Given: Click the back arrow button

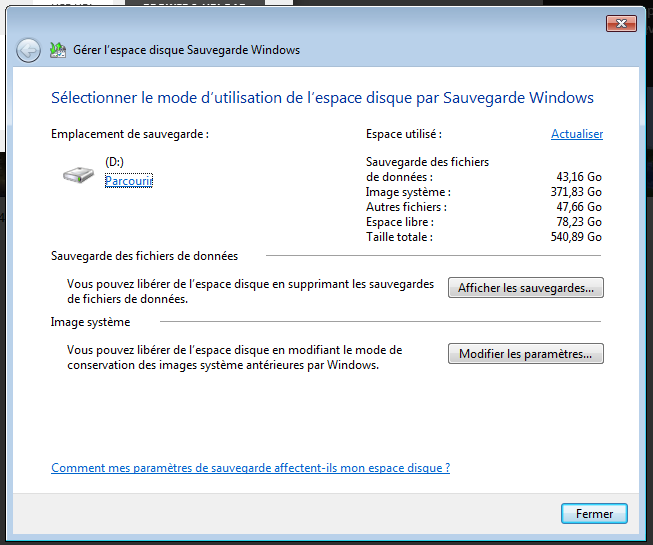Looking at the screenshot, I should [x=28, y=51].
